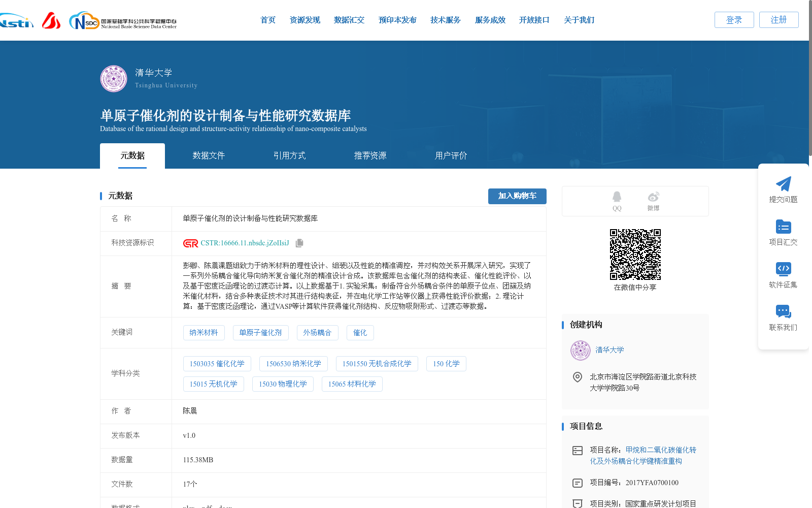The height and width of the screenshot is (508, 812).
Task: Click the WeChat share QR code
Action: 635,255
